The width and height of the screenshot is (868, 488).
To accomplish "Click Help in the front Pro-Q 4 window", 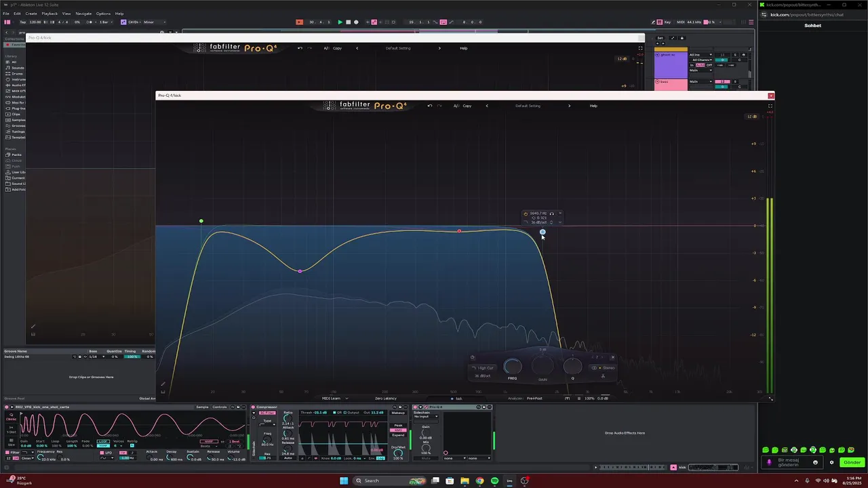I will coord(593,106).
